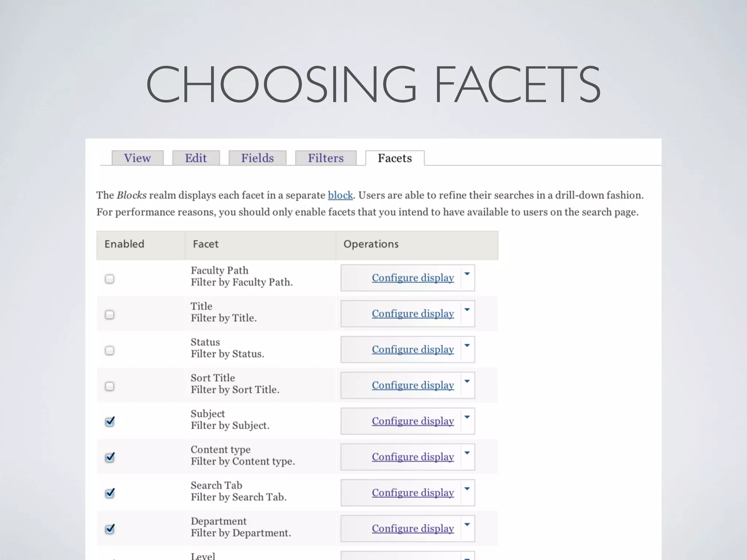Screen dimensions: 747x560
Task: Open Configure display for Title facet
Action: [x=413, y=314]
